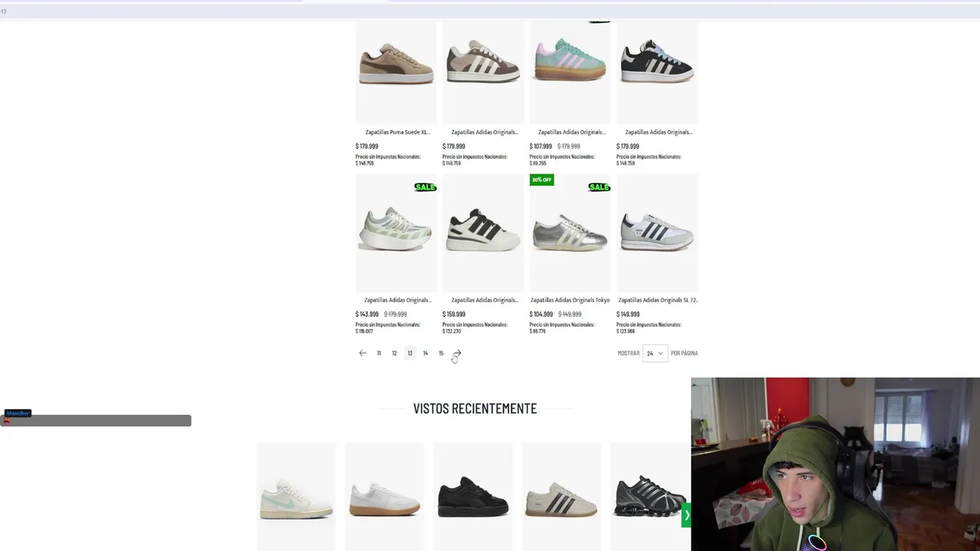Jump to page 14 in pagination
Image resolution: width=980 pixels, height=551 pixels.
(x=426, y=353)
